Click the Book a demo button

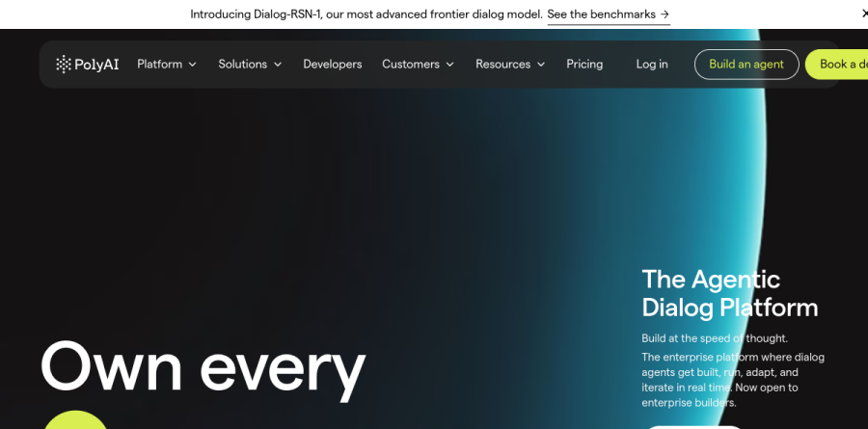(x=836, y=65)
